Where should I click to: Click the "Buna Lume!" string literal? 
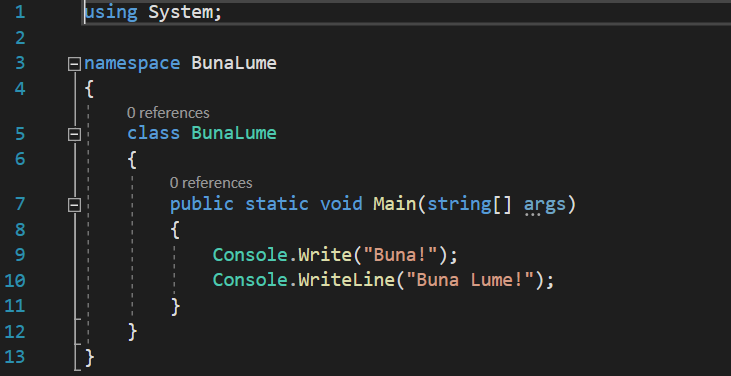[469, 280]
